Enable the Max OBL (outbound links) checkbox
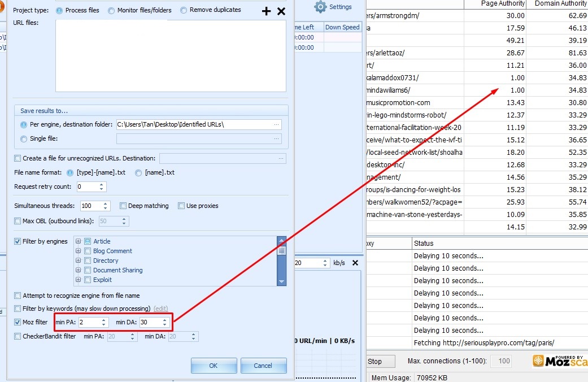Image resolution: width=588 pixels, height=382 pixels. [18, 221]
